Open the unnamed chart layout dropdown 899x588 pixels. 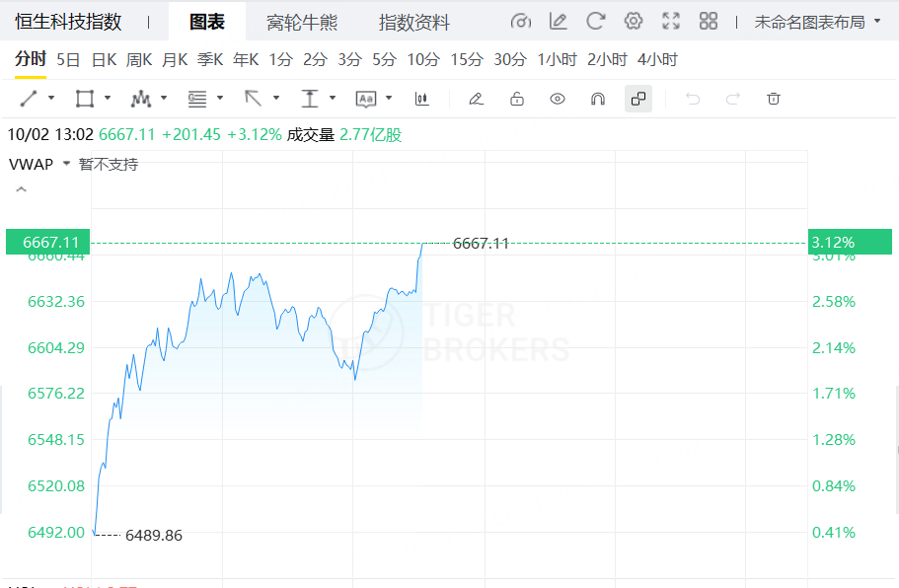[817, 22]
